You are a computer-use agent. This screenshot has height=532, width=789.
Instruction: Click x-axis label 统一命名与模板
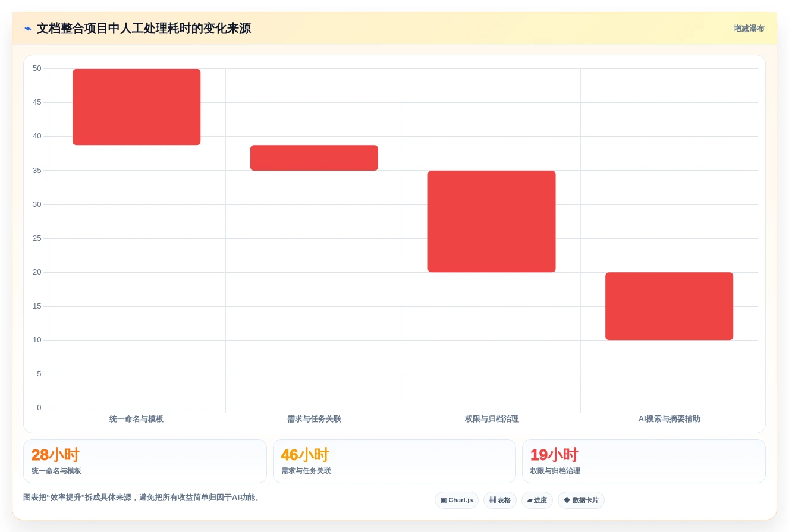tap(136, 419)
